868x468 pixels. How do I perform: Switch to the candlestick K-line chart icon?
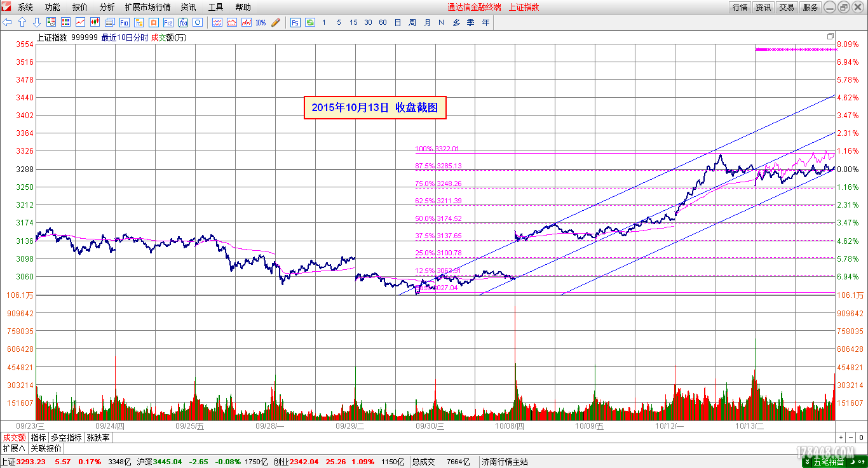95,22
